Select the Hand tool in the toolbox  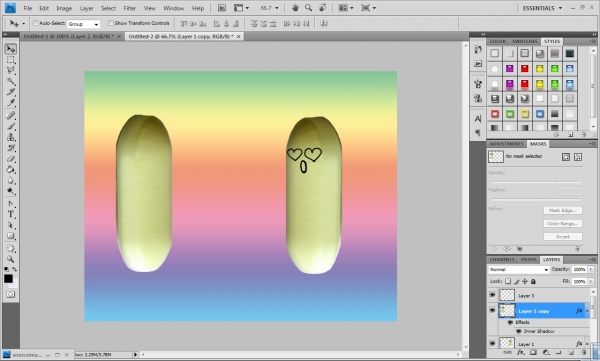click(x=11, y=248)
